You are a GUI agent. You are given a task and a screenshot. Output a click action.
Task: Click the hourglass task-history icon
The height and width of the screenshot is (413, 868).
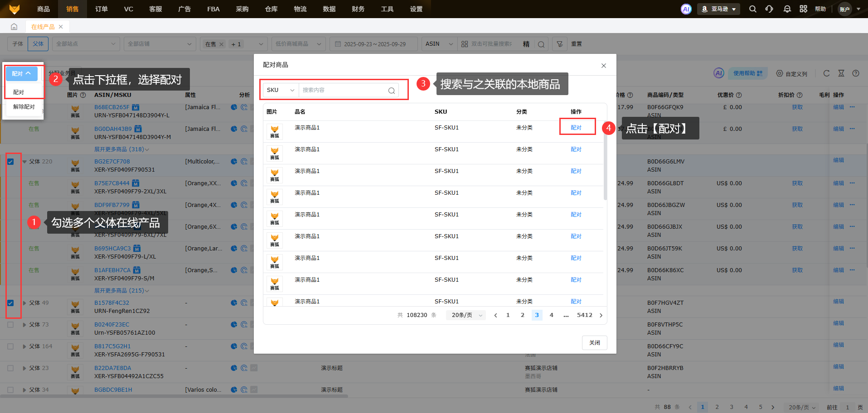click(x=841, y=73)
